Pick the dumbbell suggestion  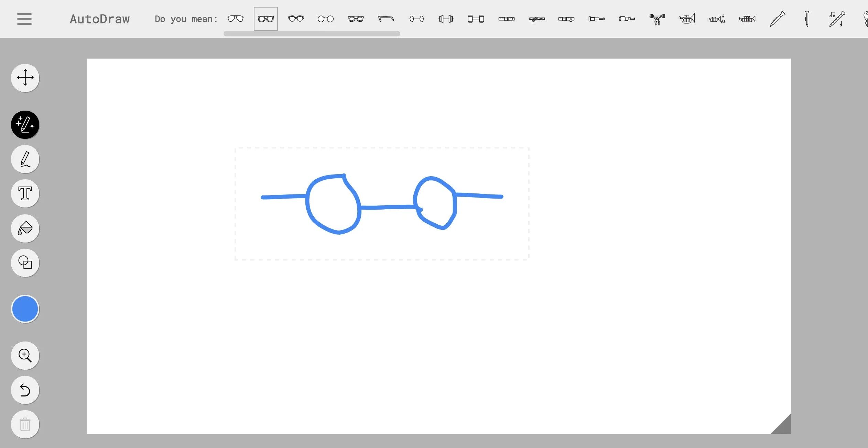point(476,19)
